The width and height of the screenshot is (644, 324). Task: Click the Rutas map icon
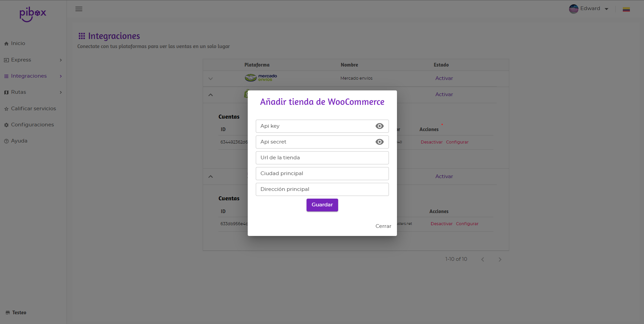tap(6, 92)
